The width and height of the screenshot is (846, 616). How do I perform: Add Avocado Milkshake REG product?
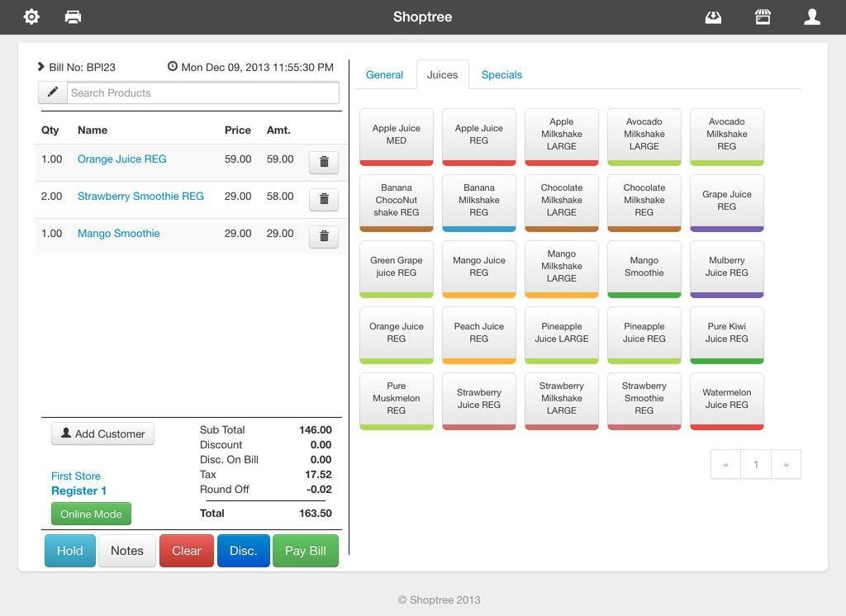point(727,137)
